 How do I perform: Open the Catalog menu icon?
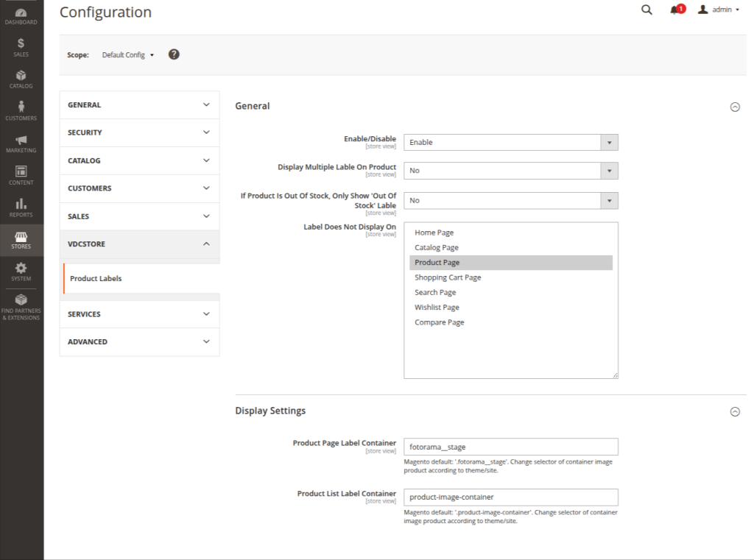pos(21,79)
